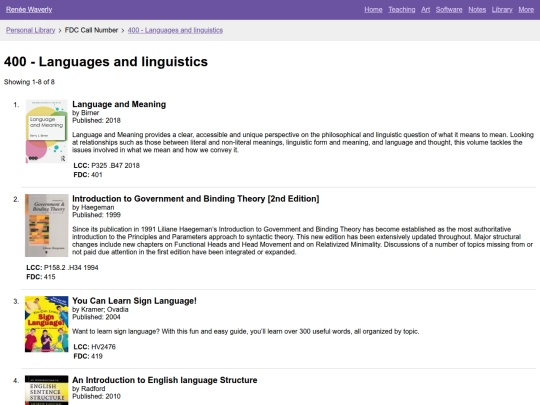Open the English Sentence Structure cover thumbnail

point(46,390)
